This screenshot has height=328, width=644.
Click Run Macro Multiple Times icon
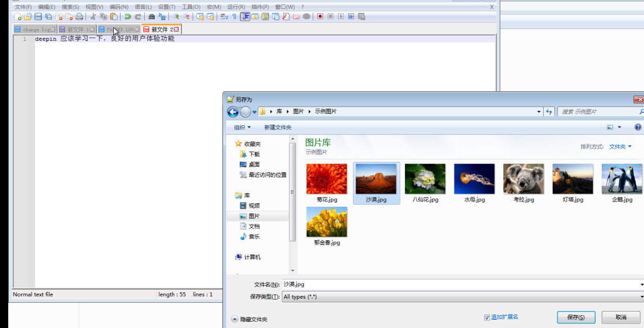pyautogui.click(x=351, y=17)
